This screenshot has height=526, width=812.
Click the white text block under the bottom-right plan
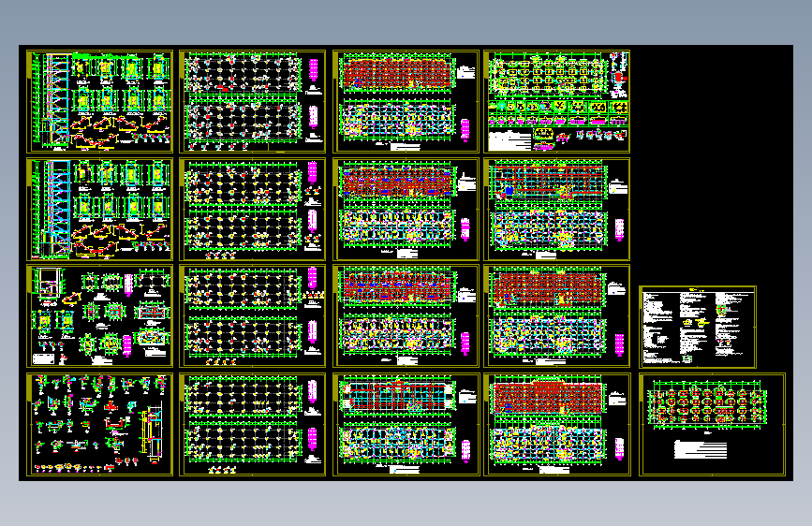(701, 449)
